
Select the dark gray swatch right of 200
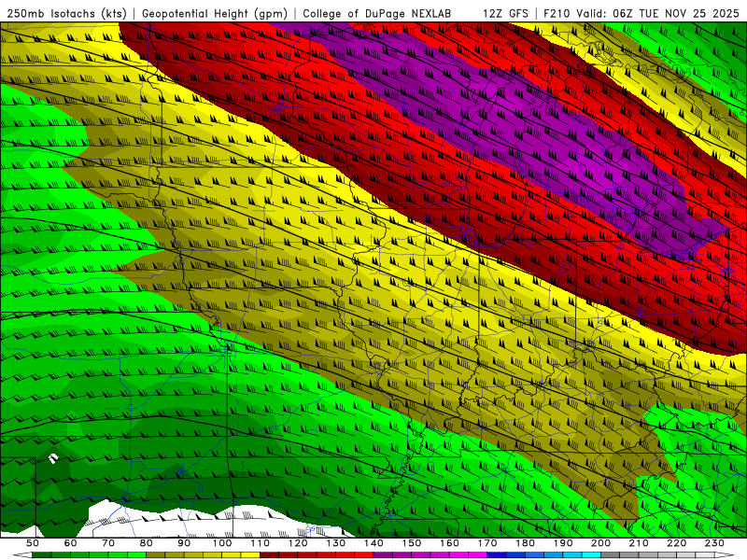click(x=611, y=554)
